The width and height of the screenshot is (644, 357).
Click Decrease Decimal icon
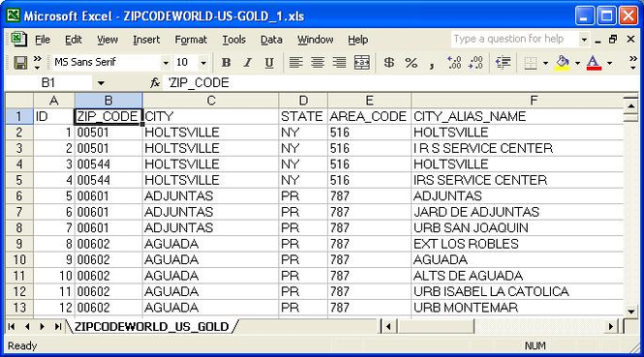(475, 63)
